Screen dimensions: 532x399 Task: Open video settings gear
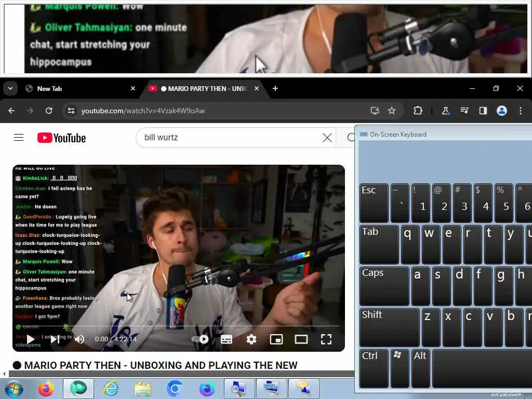(x=251, y=339)
